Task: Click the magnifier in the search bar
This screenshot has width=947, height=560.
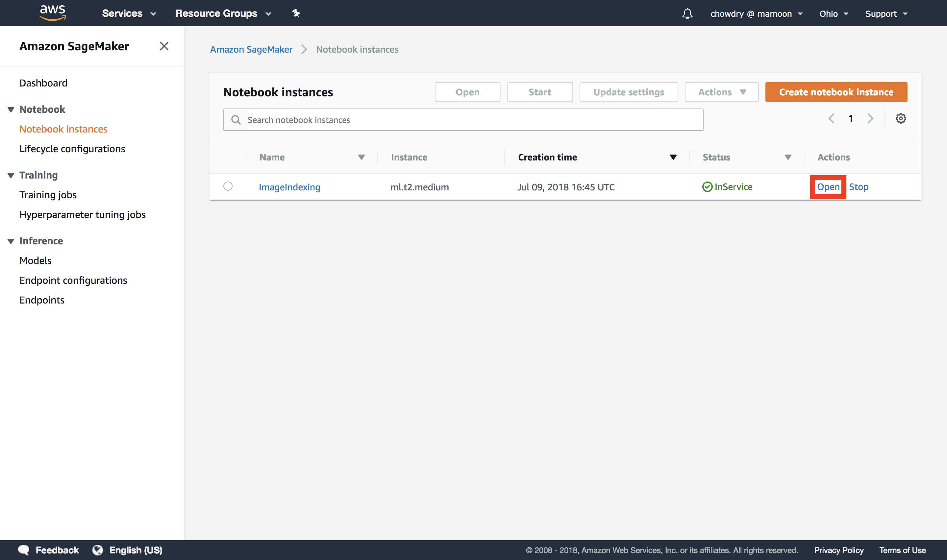Action: click(x=236, y=120)
